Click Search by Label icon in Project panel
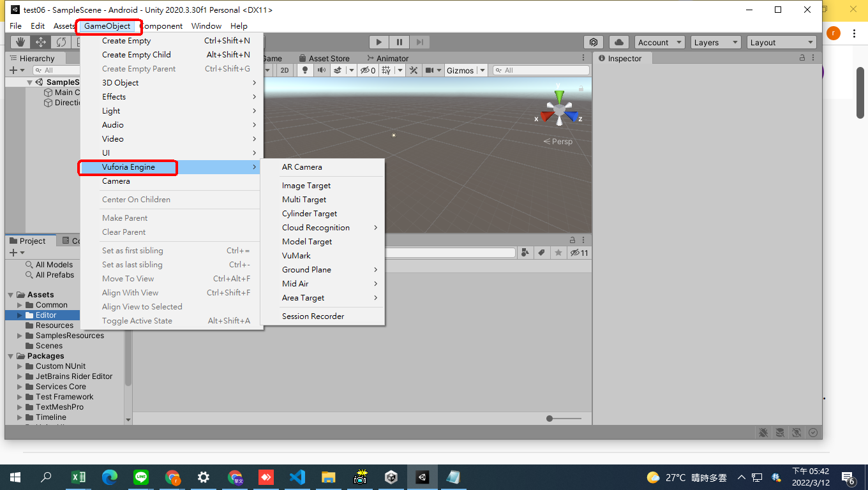Viewport: 868px width, 490px height. click(541, 253)
